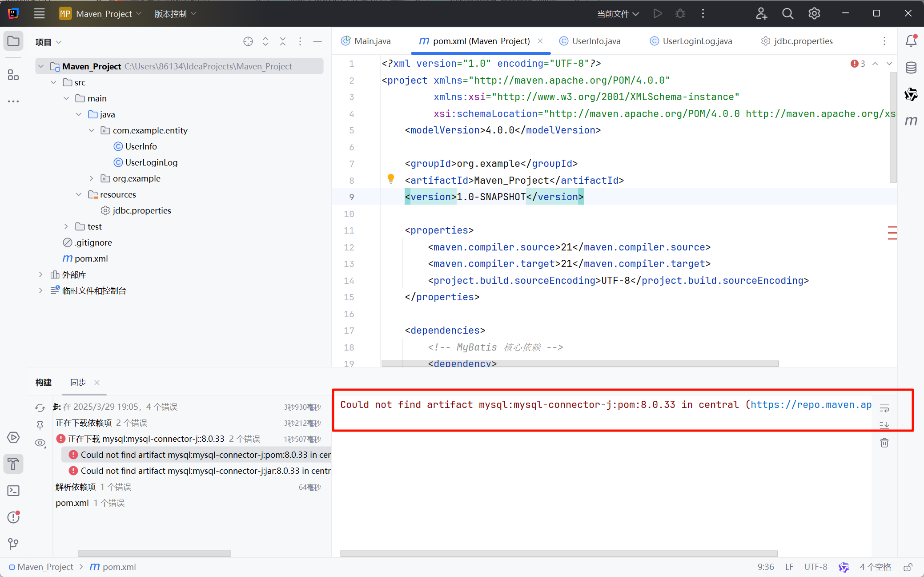This screenshot has width=924, height=577.
Task: Open the Maven tool window on right sidebar
Action: 911,121
